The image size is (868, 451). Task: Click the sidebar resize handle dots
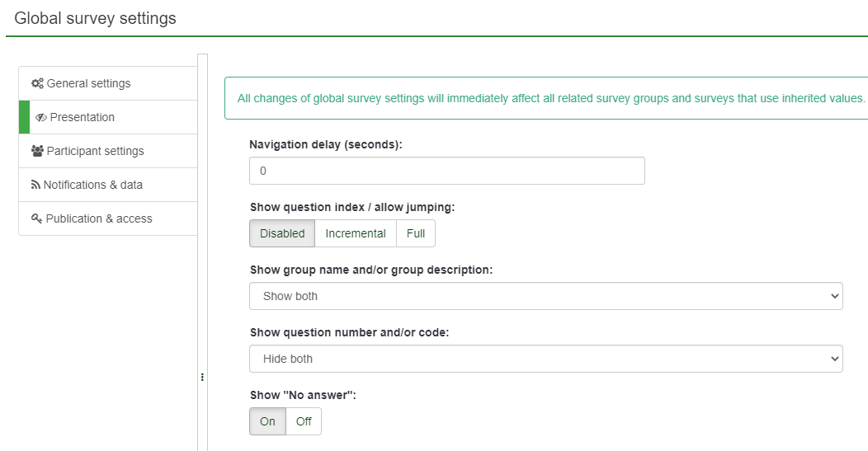(x=202, y=377)
